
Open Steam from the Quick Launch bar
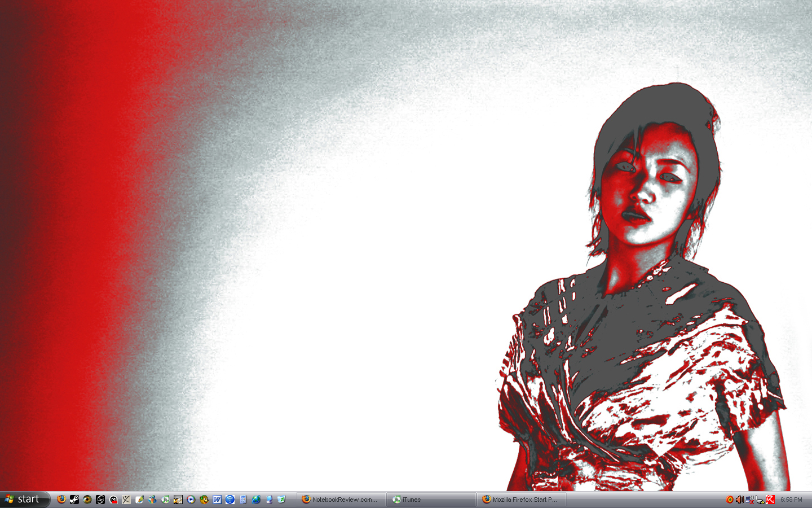tap(74, 500)
